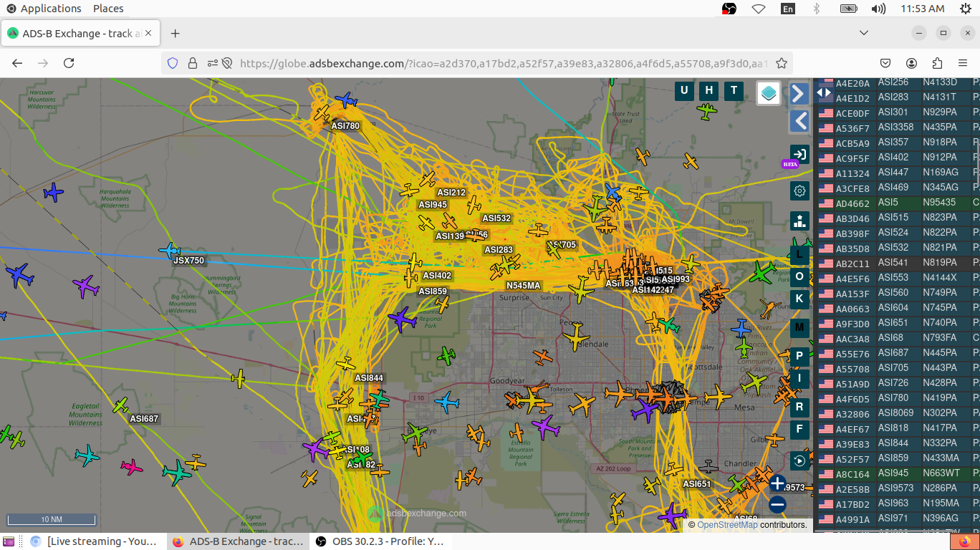Click the purple BETA badge
The height and width of the screenshot is (550, 980).
click(790, 164)
